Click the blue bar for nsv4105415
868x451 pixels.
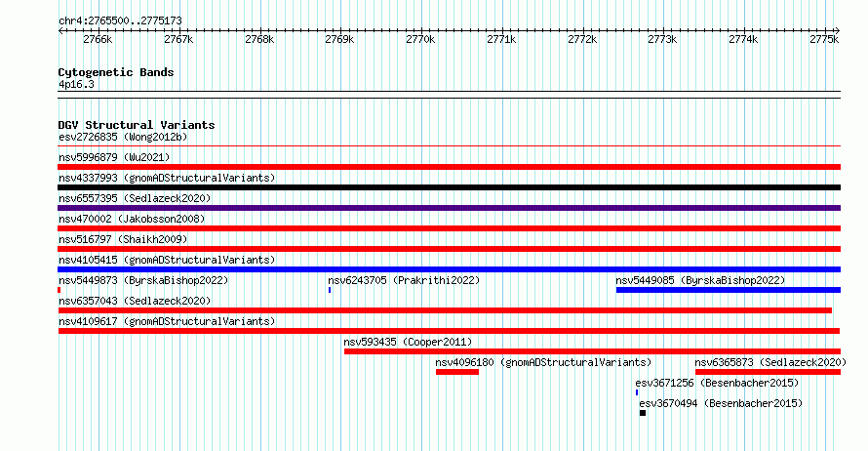pyautogui.click(x=449, y=269)
